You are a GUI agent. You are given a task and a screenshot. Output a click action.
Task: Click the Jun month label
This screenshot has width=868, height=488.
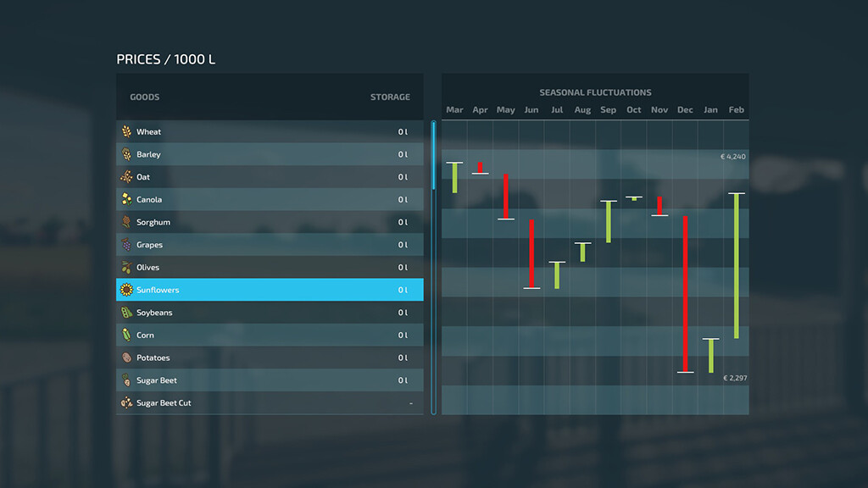point(531,110)
